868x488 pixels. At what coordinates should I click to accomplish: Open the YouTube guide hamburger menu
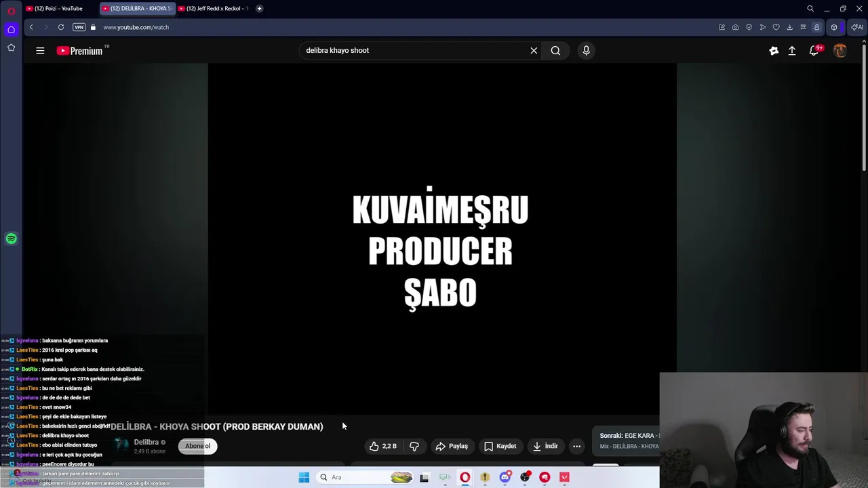(40, 50)
